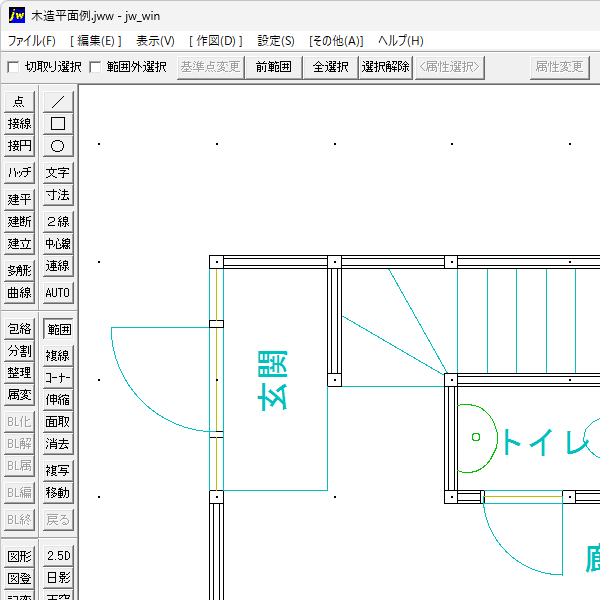600x600 pixels.
Task: Click the 全選択 select all button
Action: [x=330, y=67]
